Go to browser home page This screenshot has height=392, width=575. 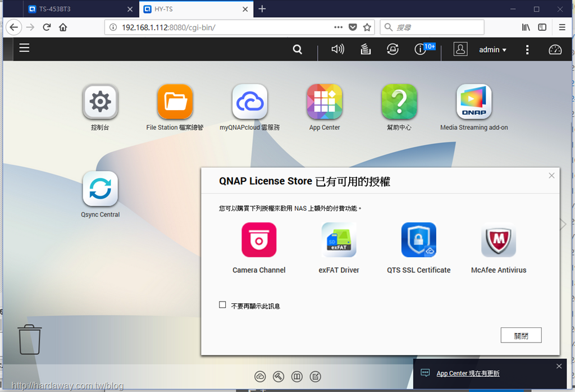coord(63,27)
